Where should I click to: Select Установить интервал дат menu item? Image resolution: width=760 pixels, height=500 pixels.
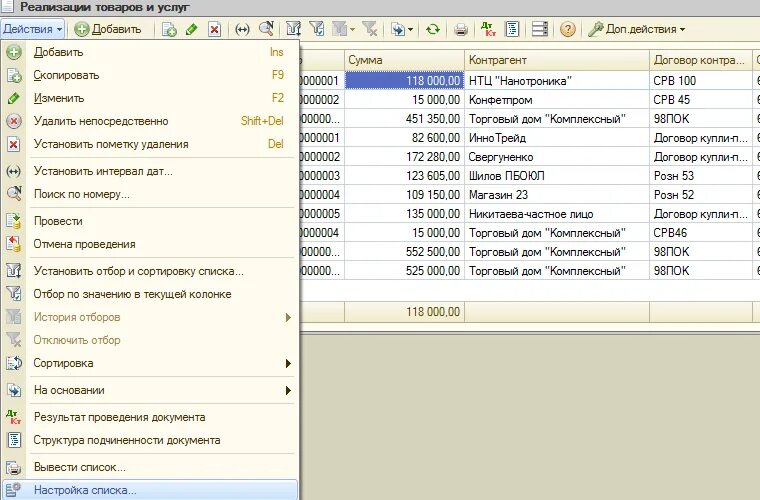(x=150, y=171)
